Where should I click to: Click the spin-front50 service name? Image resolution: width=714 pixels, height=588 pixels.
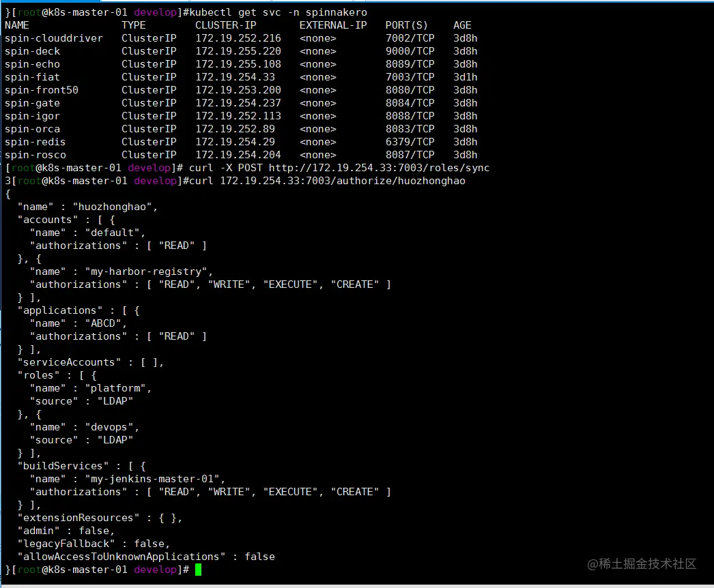point(42,90)
